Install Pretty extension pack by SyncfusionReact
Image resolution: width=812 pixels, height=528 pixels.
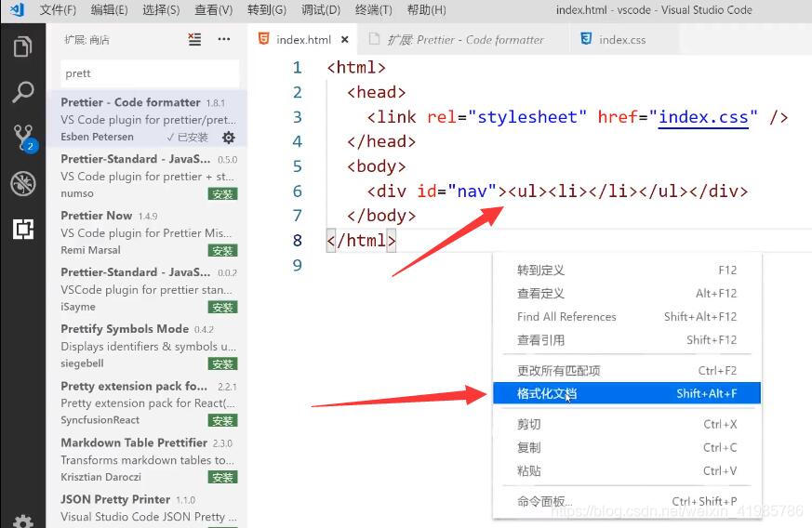tap(222, 420)
